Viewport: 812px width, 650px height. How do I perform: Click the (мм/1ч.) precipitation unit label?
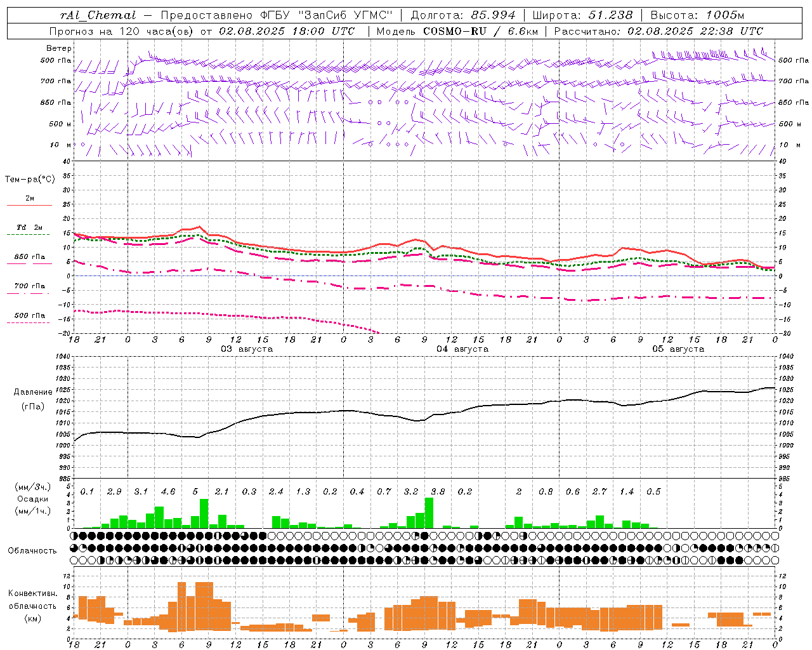32,511
